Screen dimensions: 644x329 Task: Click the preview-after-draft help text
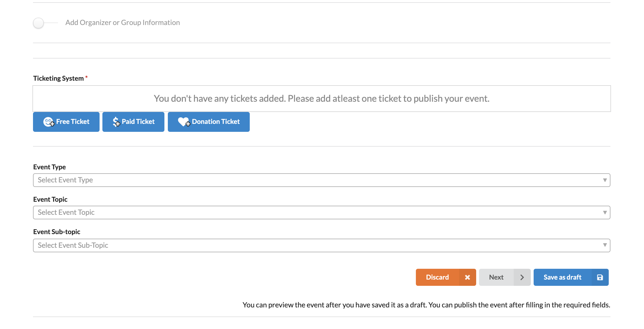click(x=426, y=305)
